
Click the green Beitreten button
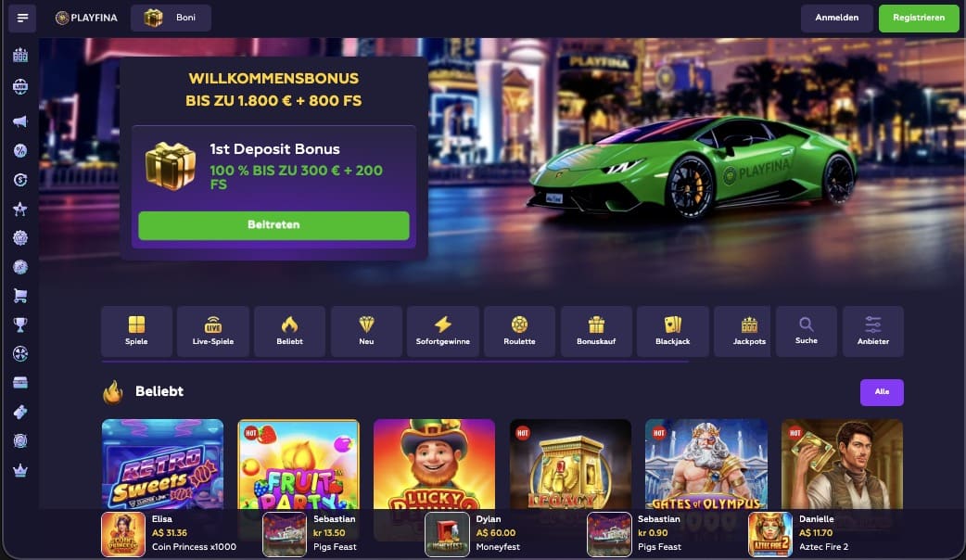(x=273, y=225)
